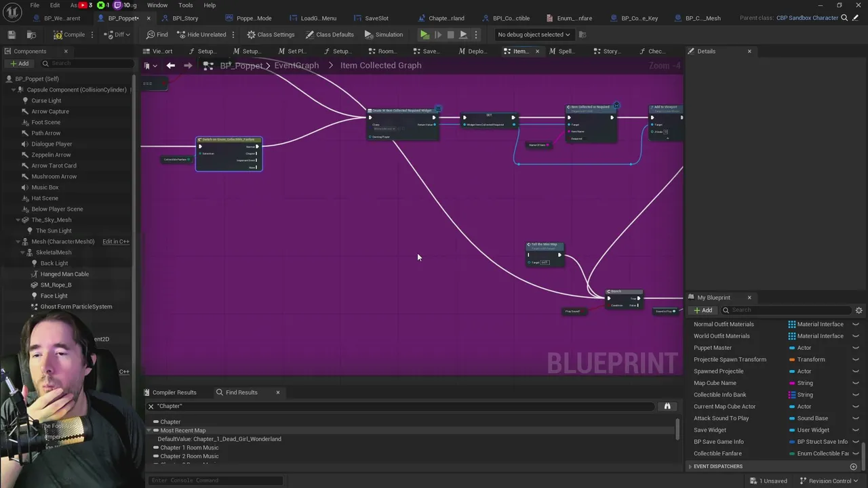Toggle visibility of Save Widget variable
The height and width of the screenshot is (488, 868).
pos(856,430)
